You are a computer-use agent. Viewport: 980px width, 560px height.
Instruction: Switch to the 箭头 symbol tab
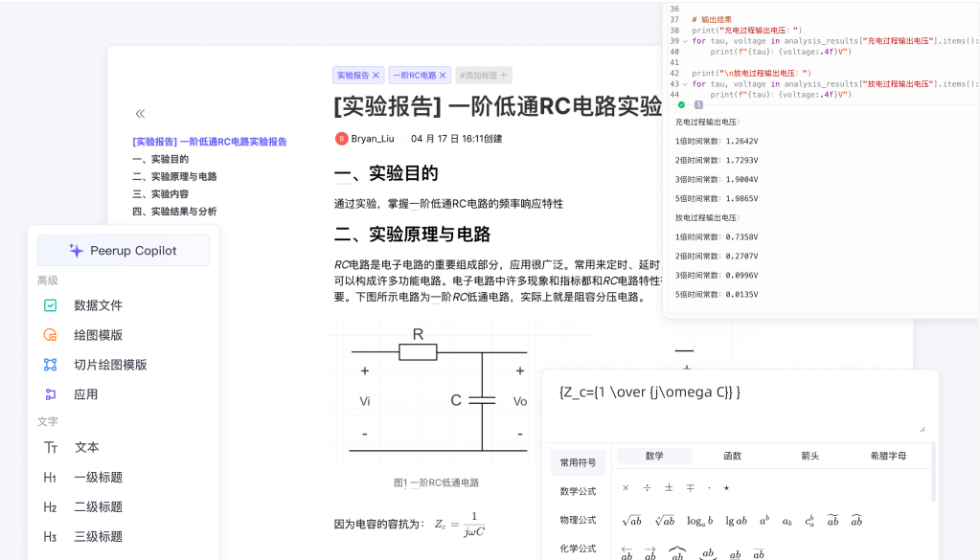pos(810,456)
